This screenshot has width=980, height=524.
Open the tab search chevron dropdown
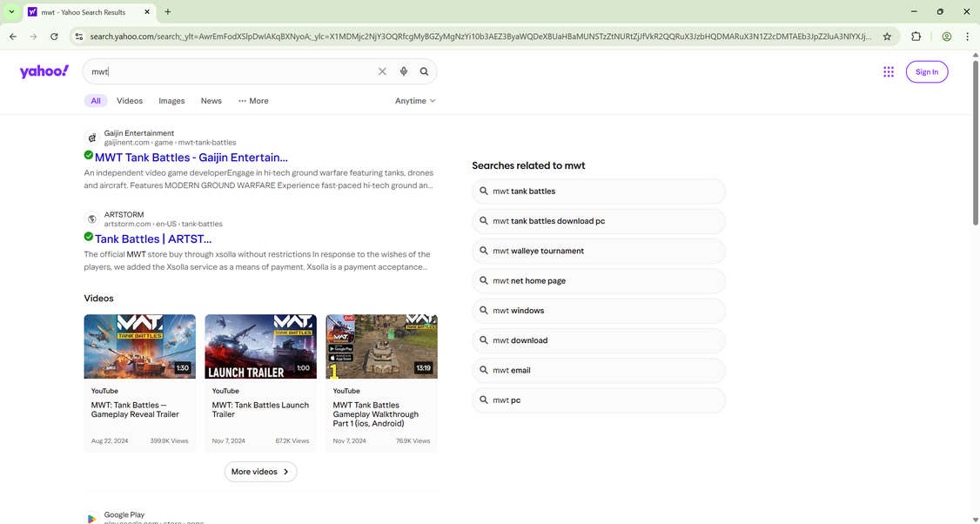(x=11, y=12)
